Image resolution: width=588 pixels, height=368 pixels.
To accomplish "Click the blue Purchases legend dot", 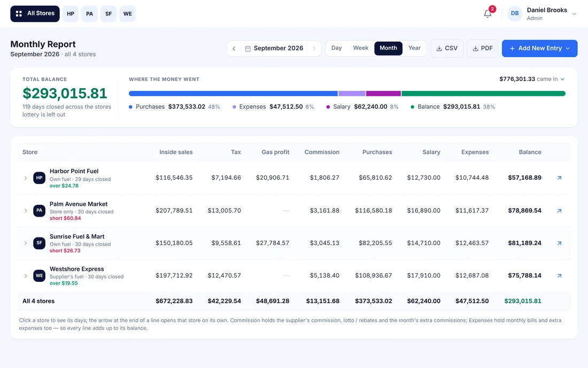I will pyautogui.click(x=130, y=107).
